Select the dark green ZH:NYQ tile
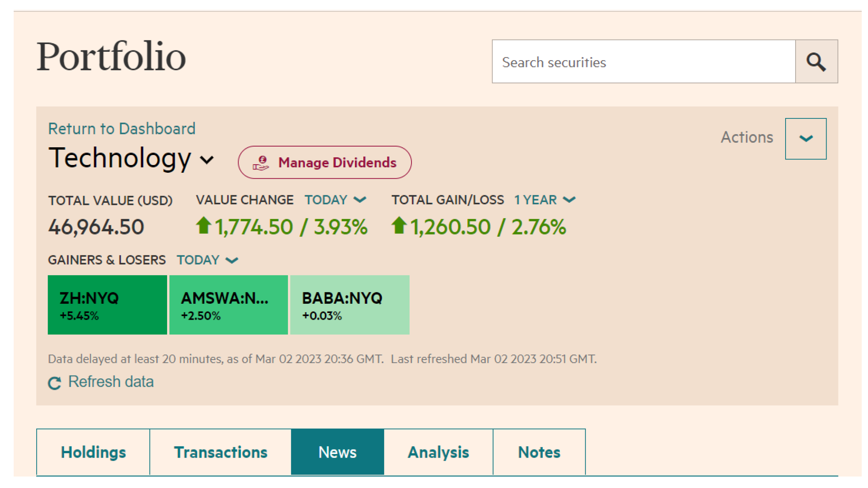The height and width of the screenshot is (488, 868). (107, 305)
